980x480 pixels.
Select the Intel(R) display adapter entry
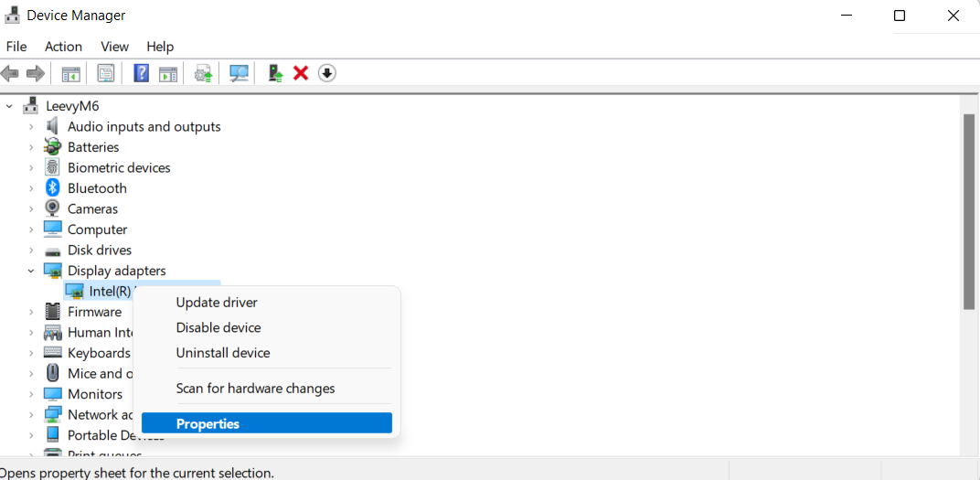tap(110, 292)
